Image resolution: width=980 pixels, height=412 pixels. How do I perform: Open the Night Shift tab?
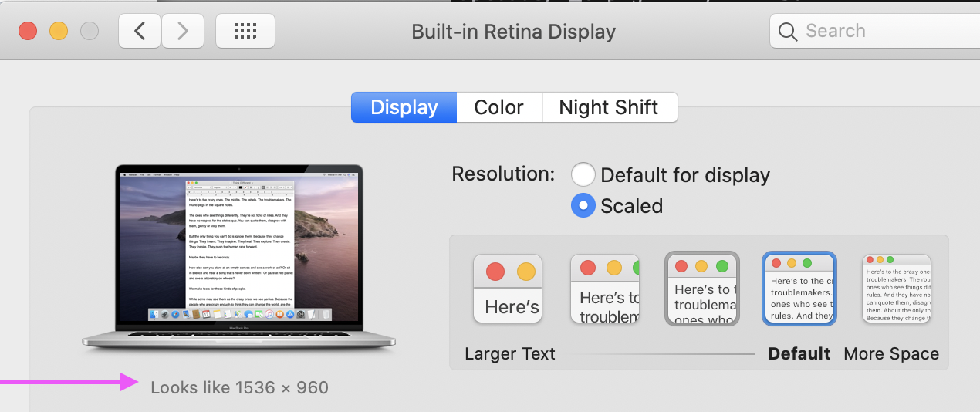pos(610,107)
